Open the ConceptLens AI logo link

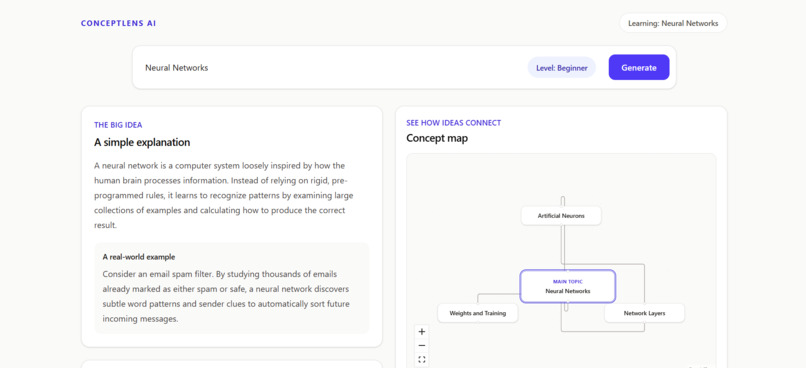118,23
